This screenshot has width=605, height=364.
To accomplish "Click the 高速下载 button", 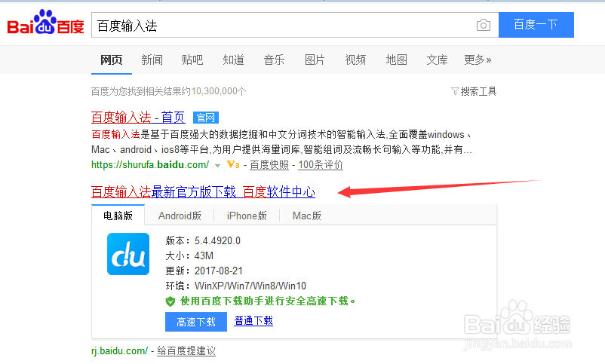I will (x=196, y=322).
